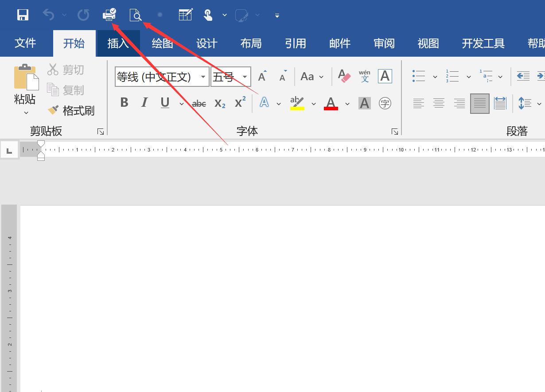Screen dimensions: 545x392
Task: Click the 剪切 button
Action: (66, 70)
